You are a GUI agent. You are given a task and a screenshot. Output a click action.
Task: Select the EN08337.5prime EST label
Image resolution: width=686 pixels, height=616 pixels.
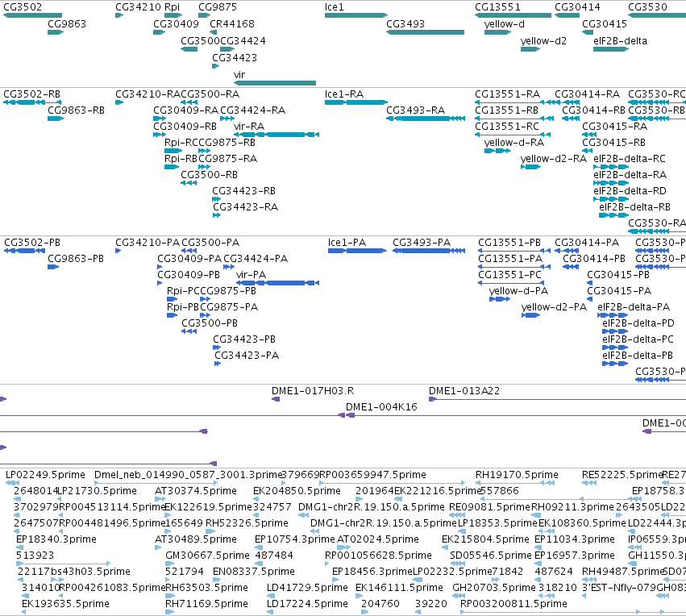254,572
